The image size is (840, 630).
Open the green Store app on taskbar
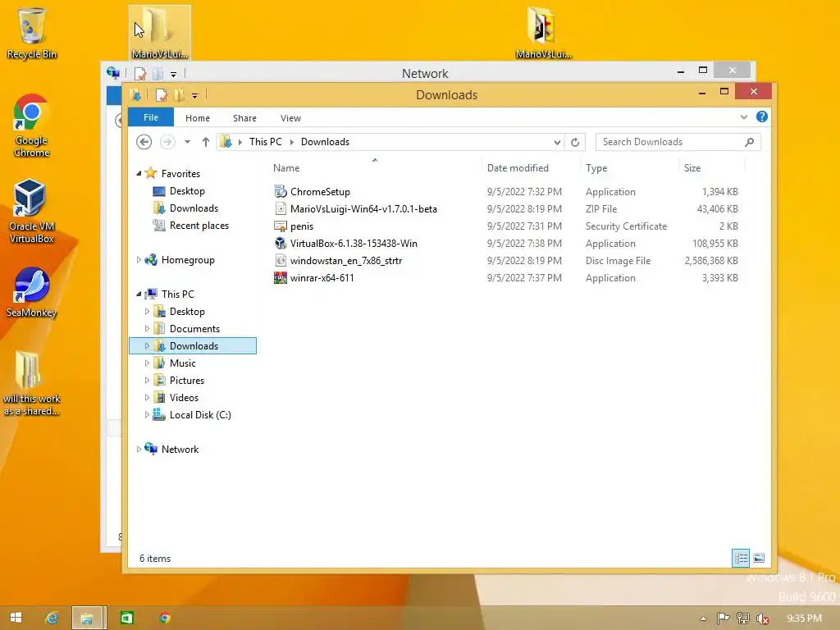point(127,618)
